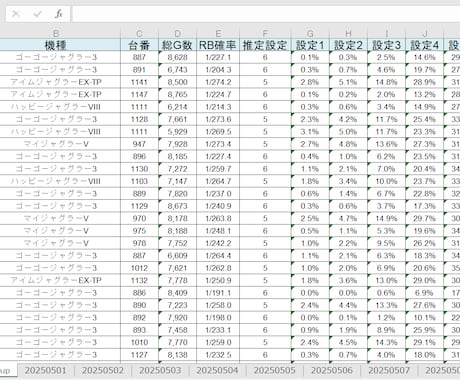Switch to the 20250502 sheet tab
Image resolution: width=460 pixels, height=380 pixels.
[x=103, y=370]
